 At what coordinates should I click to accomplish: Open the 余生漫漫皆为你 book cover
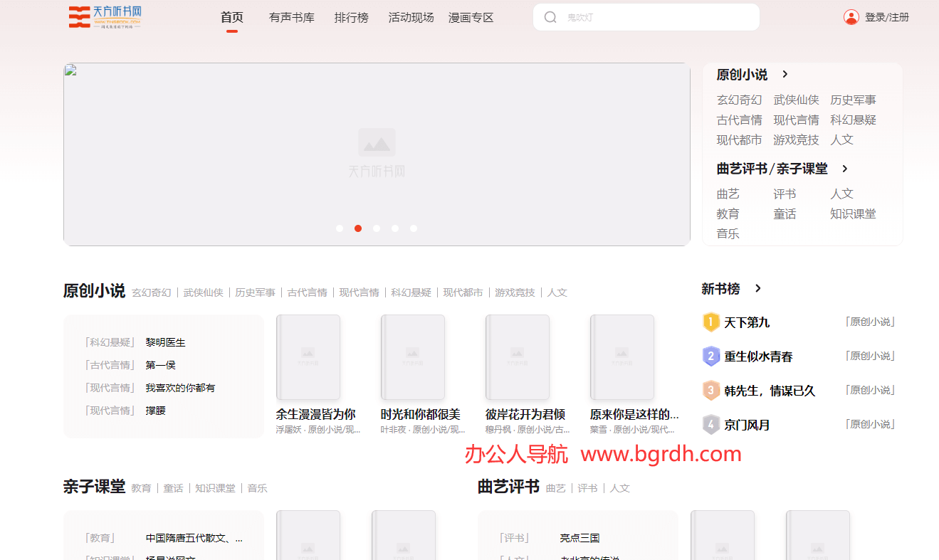[308, 358]
